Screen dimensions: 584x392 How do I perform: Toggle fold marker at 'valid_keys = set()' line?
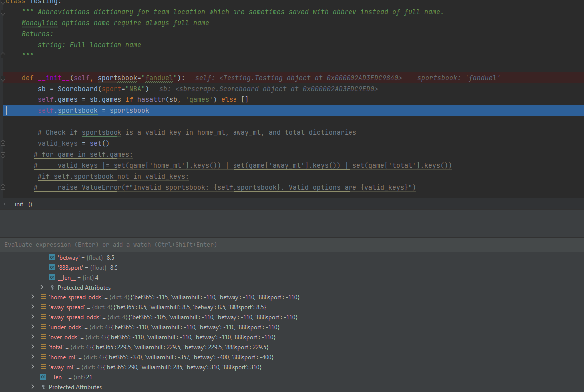3,143
